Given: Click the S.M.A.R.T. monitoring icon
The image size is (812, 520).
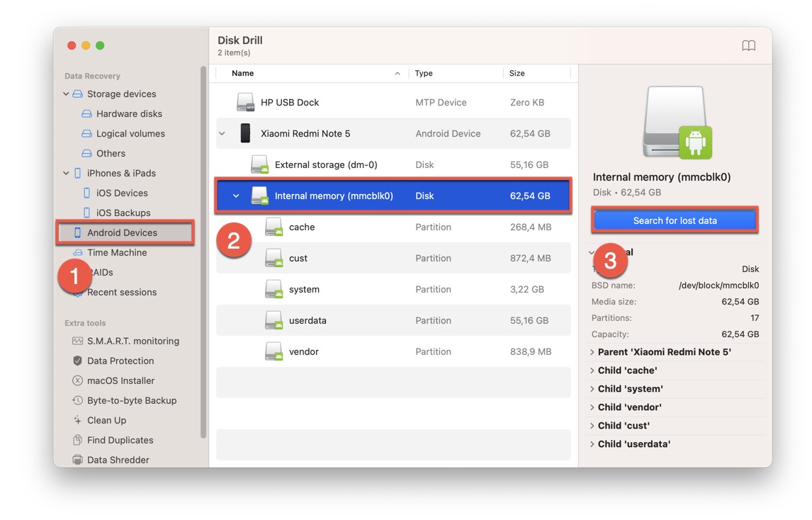Looking at the screenshot, I should tap(77, 341).
